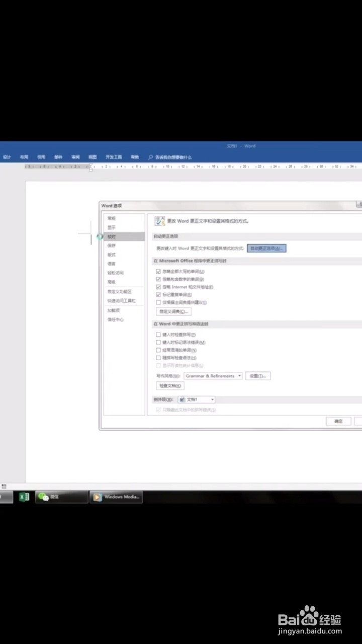This screenshot has height=644, width=362.
Task: Open the Developer ribbon tab
Action: (x=114, y=157)
